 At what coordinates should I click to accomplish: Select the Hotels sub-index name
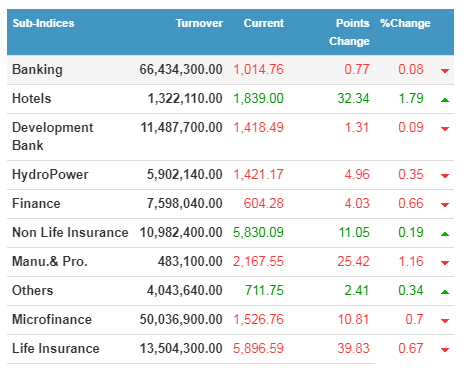[32, 99]
